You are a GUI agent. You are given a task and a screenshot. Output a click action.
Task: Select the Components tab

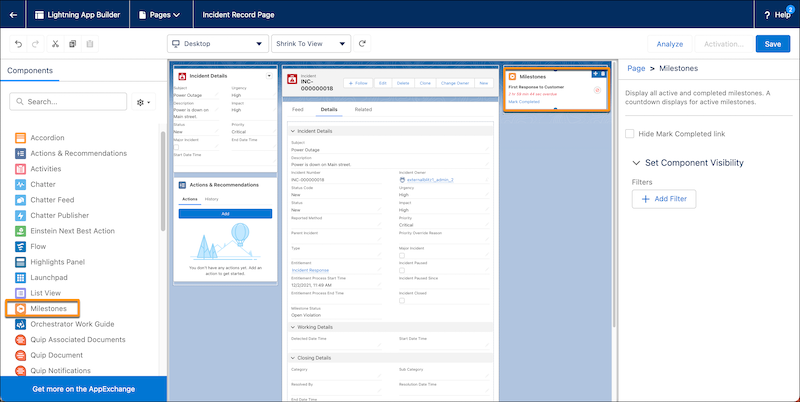click(x=30, y=70)
